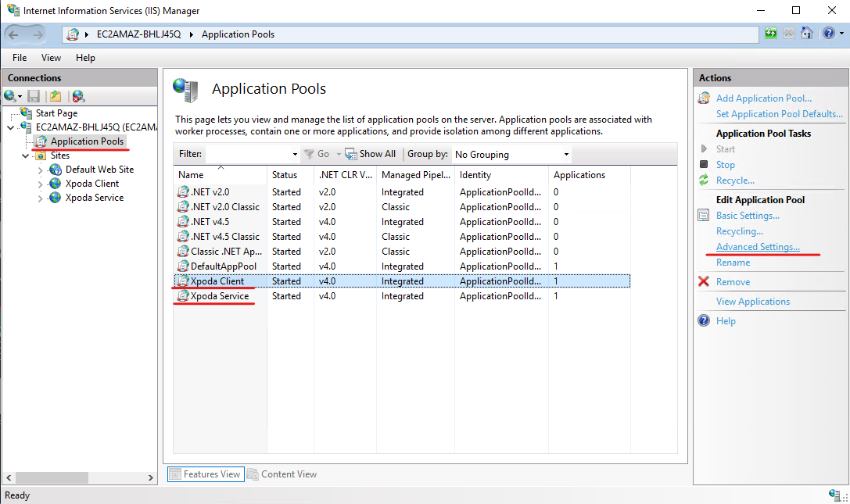Screen dimensions: 850x504
Task: Click the Rename link
Action: point(733,263)
